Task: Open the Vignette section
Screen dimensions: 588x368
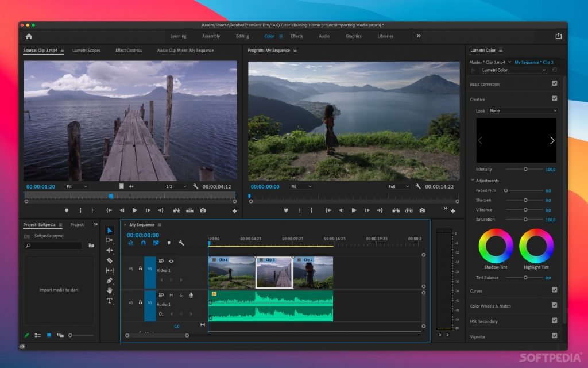Action: [x=477, y=337]
